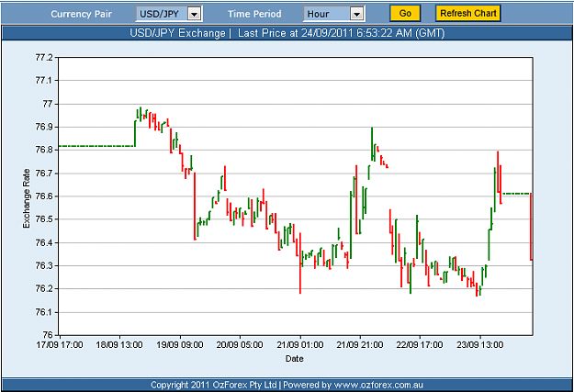
Task: Click the 76.3 y-axis label
Action: pos(44,265)
